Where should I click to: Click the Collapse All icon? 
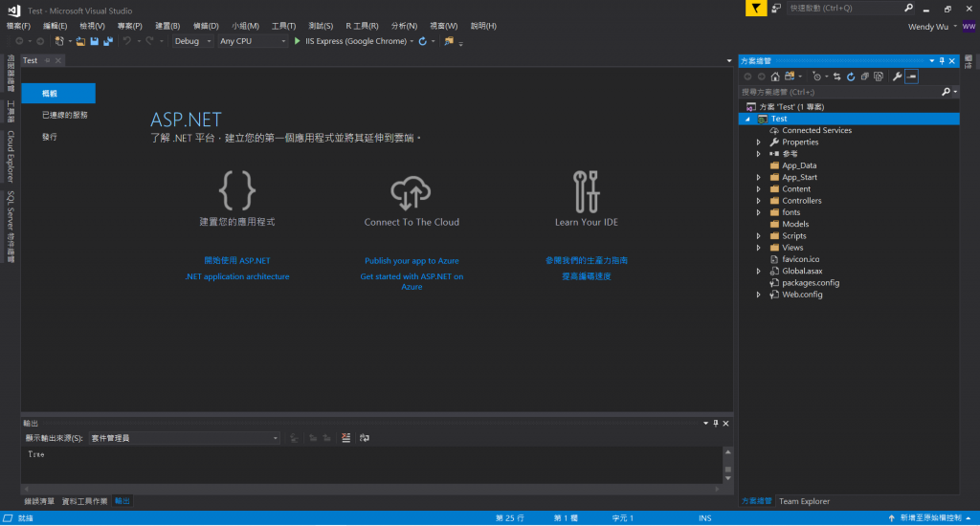click(865, 77)
